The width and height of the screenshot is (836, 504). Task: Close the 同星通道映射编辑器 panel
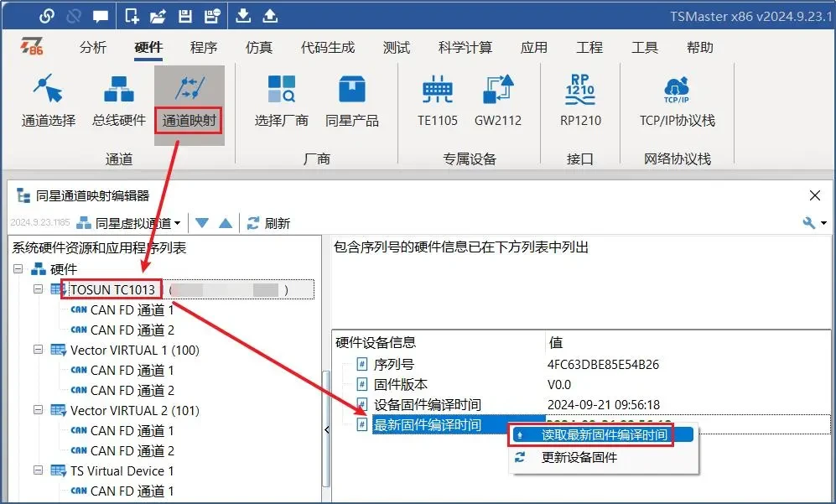click(x=815, y=195)
